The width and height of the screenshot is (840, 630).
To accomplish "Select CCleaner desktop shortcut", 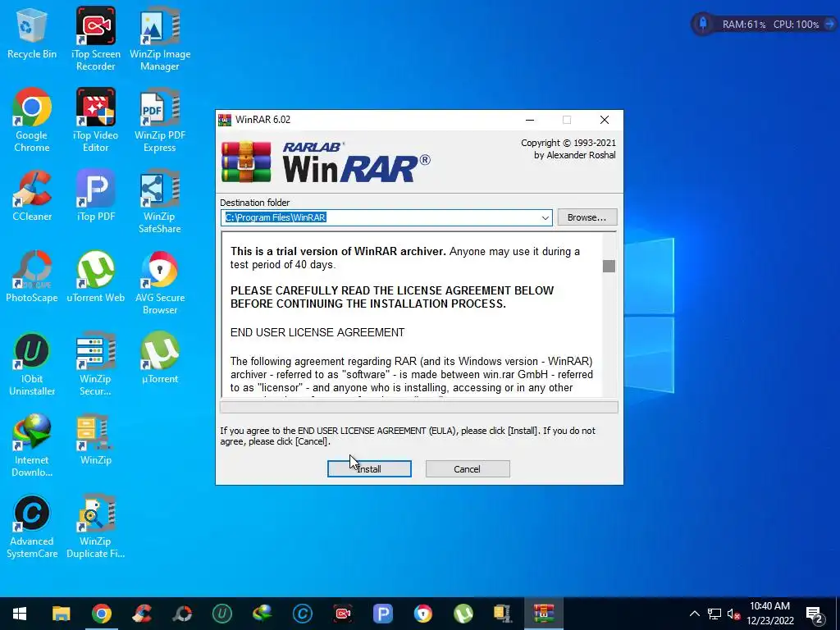I will [x=32, y=195].
